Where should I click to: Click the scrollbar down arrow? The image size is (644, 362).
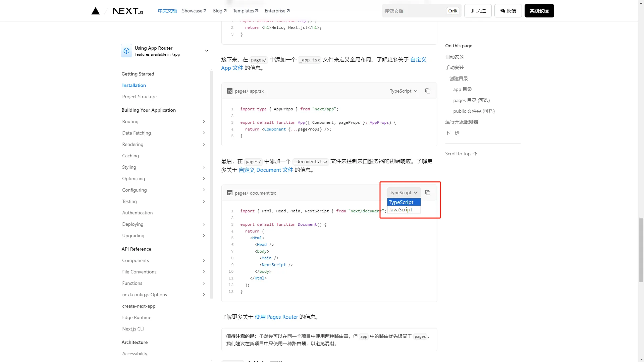pyautogui.click(x=641, y=359)
